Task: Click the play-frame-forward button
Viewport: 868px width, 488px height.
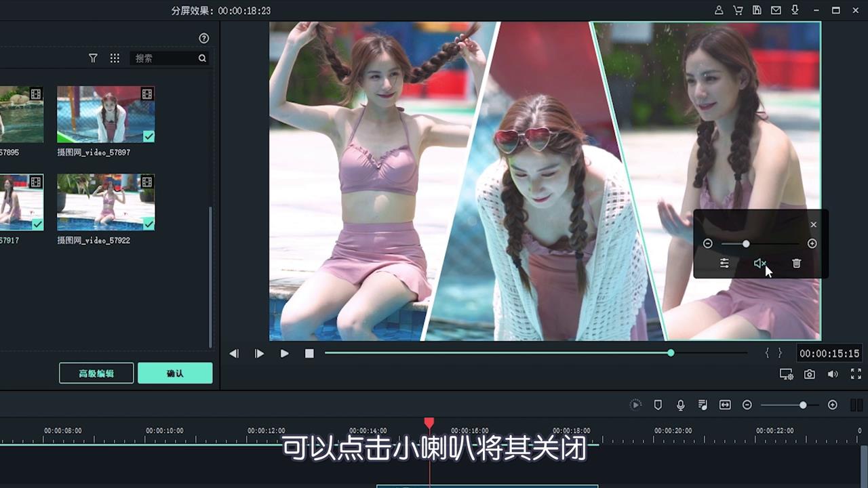Action: 259,354
